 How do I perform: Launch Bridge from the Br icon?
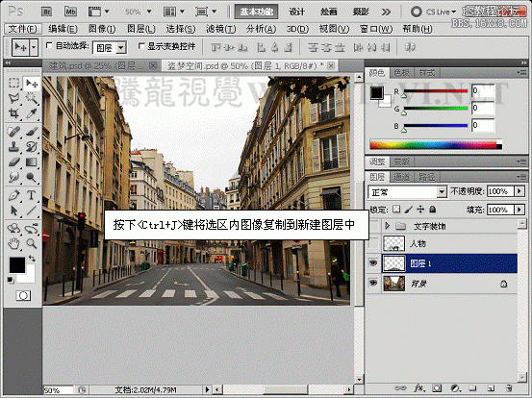tap(47, 12)
